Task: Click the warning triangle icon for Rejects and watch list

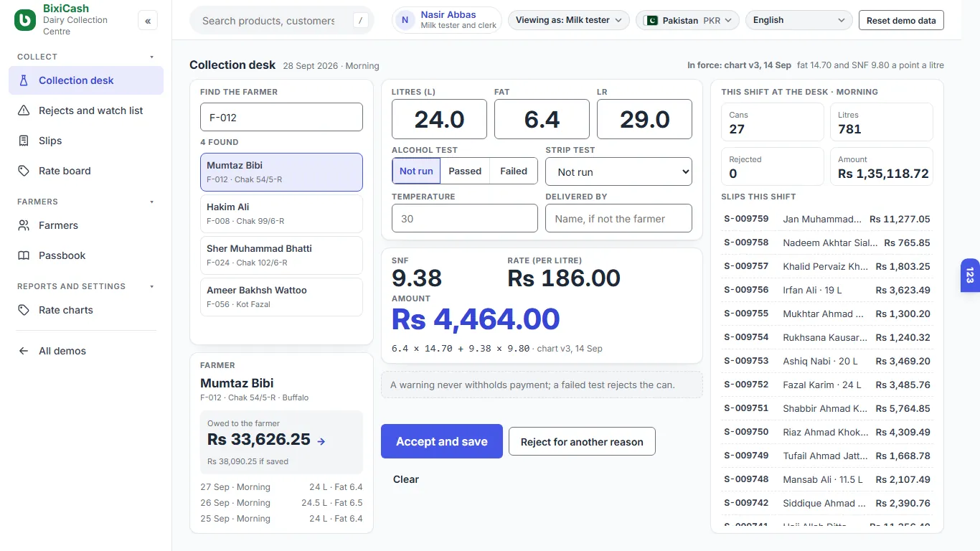Action: pos(24,110)
